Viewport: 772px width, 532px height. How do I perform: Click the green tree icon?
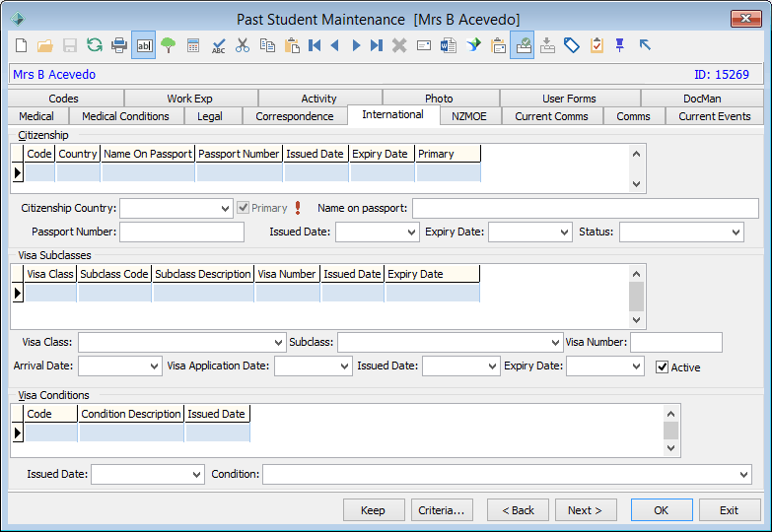point(168,45)
